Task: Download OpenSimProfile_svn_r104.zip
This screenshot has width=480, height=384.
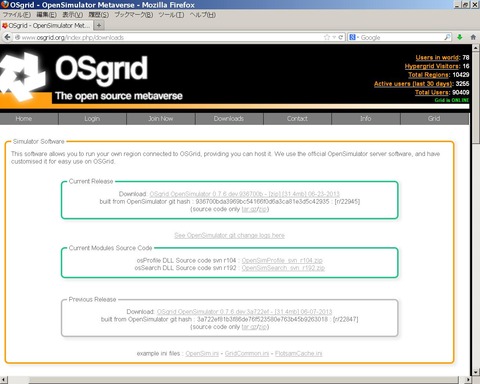Action: click(282, 261)
